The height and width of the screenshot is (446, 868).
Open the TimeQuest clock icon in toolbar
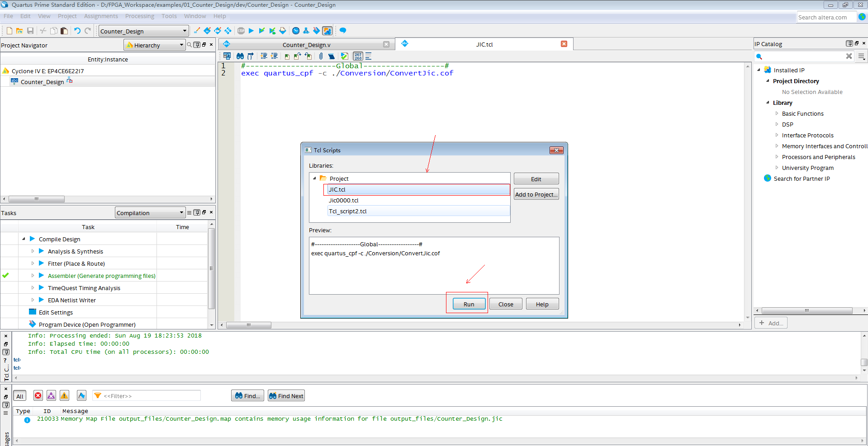pyautogui.click(x=296, y=31)
